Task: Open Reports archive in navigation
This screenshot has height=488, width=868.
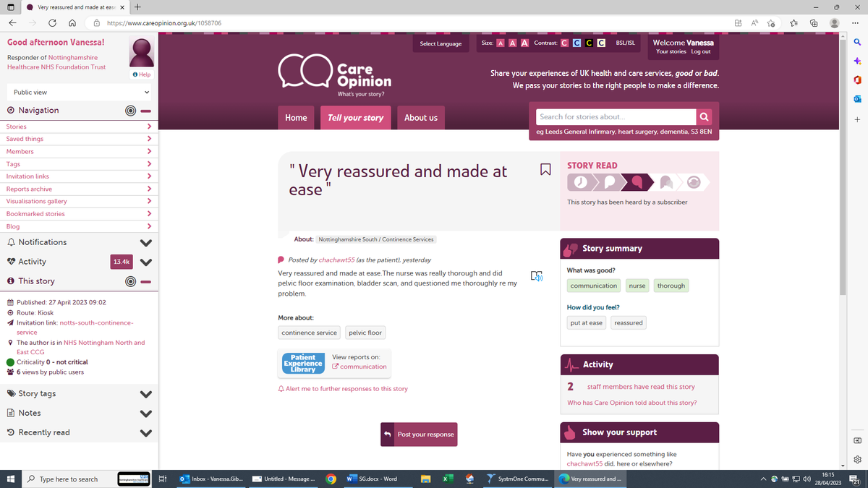Action: [x=79, y=189]
